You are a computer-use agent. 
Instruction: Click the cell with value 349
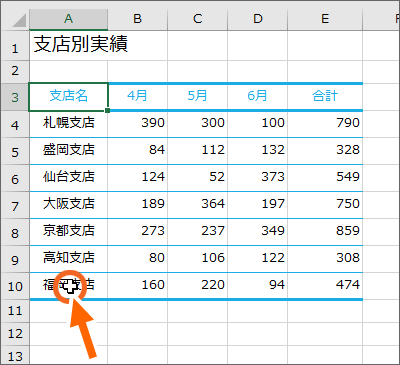tap(257, 232)
